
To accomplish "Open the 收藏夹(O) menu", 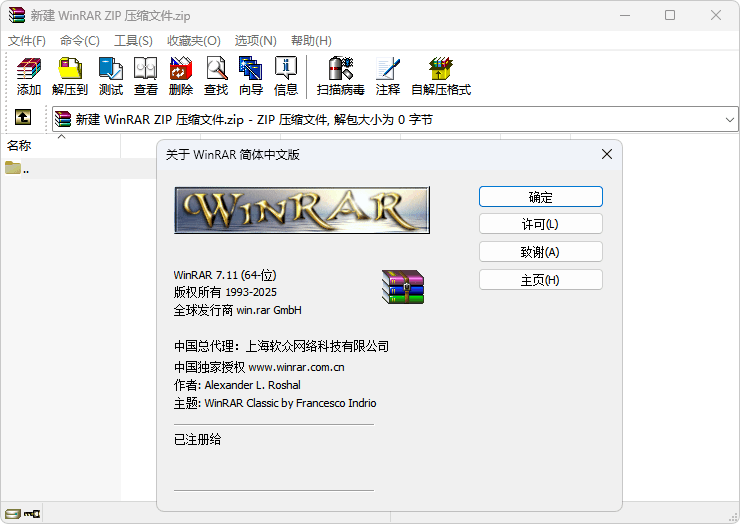I will (193, 41).
